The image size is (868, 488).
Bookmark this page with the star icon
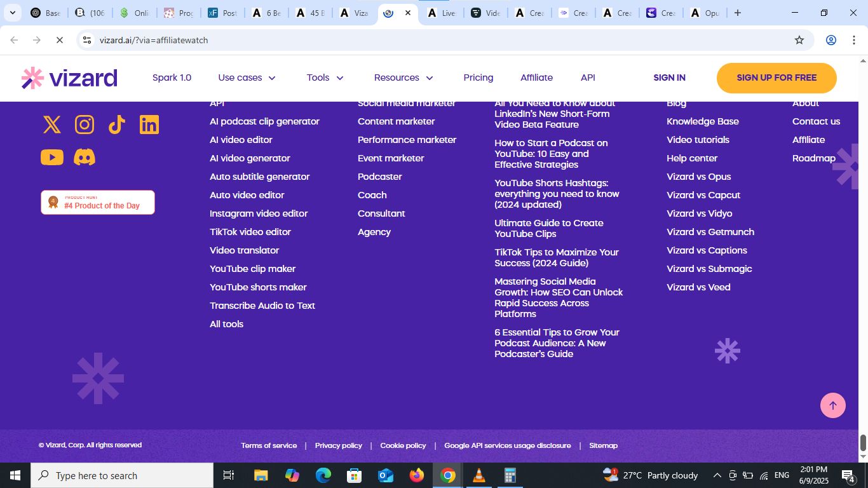tap(799, 40)
